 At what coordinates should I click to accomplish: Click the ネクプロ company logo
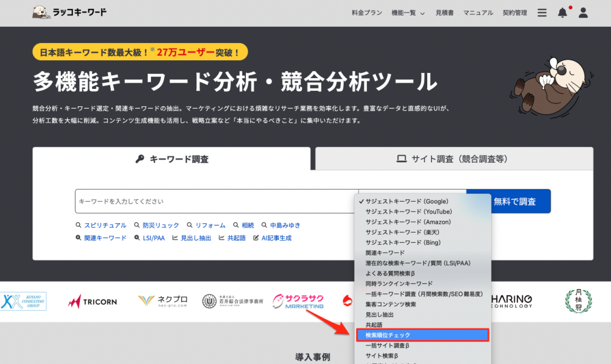(x=162, y=301)
